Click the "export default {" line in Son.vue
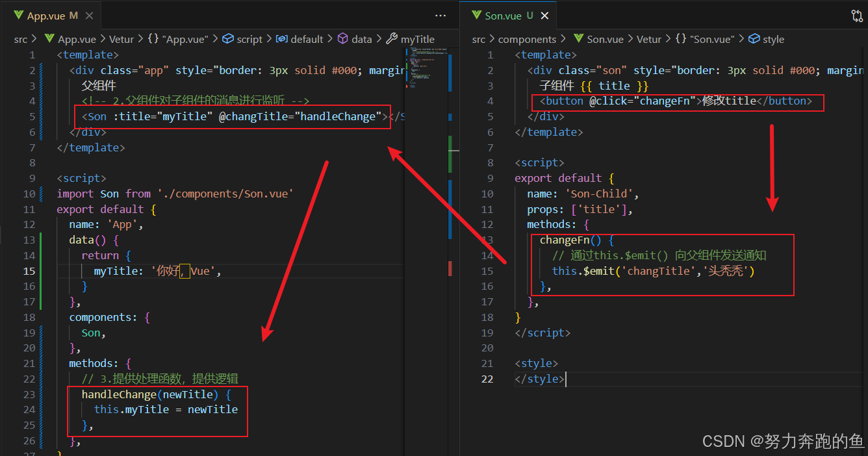 pyautogui.click(x=565, y=178)
